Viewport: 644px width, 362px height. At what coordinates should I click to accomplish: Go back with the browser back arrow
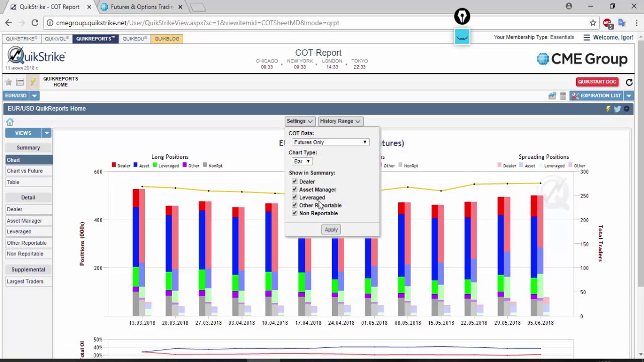(9, 23)
